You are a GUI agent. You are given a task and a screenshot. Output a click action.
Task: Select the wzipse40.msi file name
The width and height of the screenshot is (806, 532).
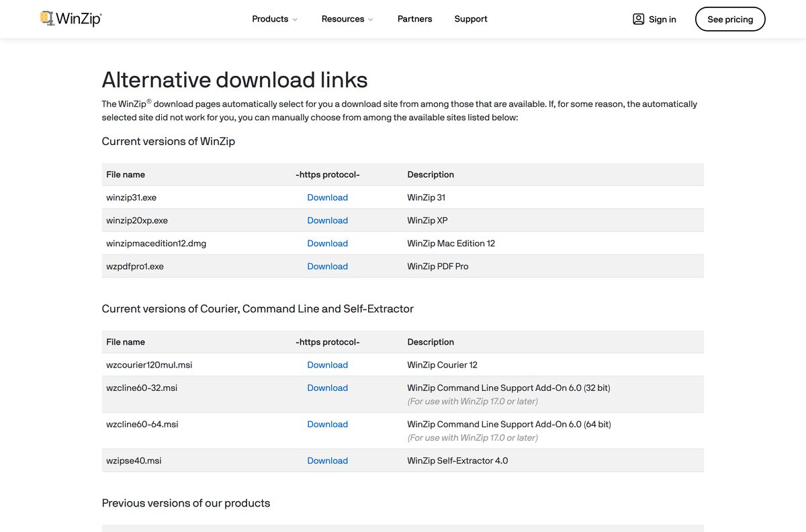pyautogui.click(x=134, y=461)
